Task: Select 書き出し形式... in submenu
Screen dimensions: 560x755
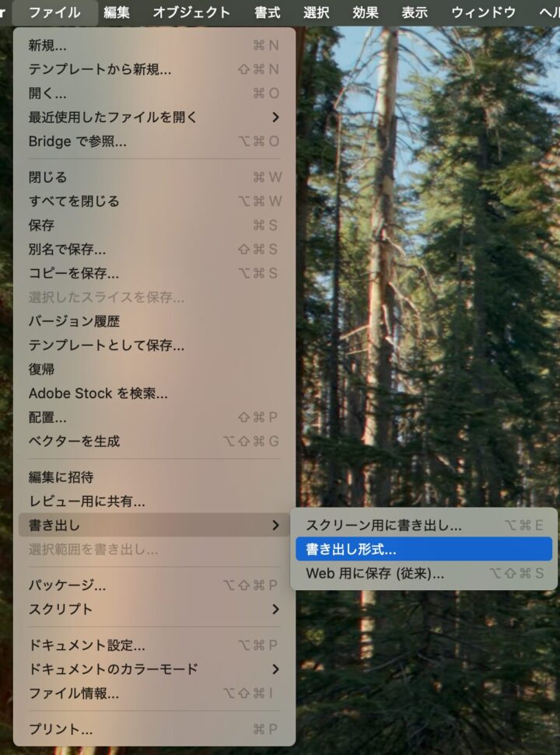Action: [x=424, y=549]
